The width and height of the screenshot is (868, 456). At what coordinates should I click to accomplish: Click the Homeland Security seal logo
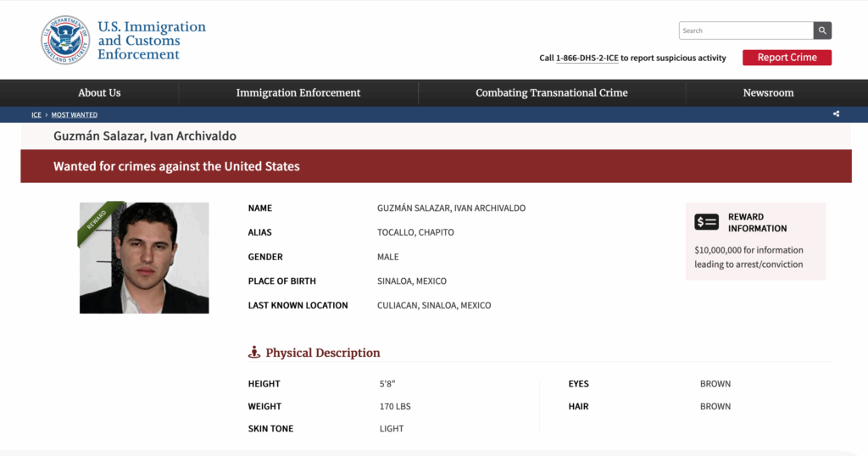64,41
